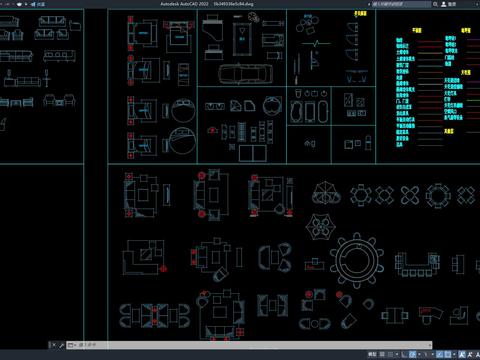This screenshot has height=360, width=480.
Task: Click the sign-in label next to user icon
Action: (452, 4)
